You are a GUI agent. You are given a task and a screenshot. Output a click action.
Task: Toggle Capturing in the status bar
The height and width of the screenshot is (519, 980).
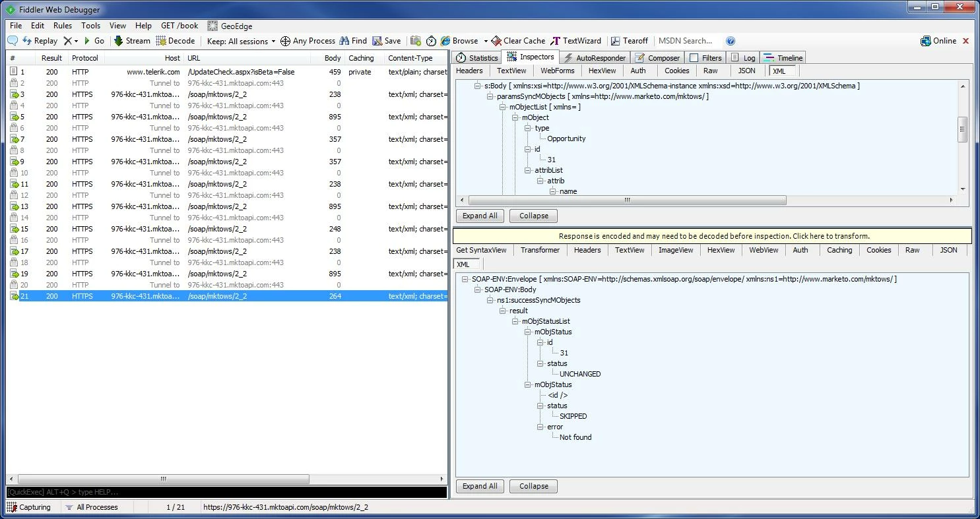point(29,507)
